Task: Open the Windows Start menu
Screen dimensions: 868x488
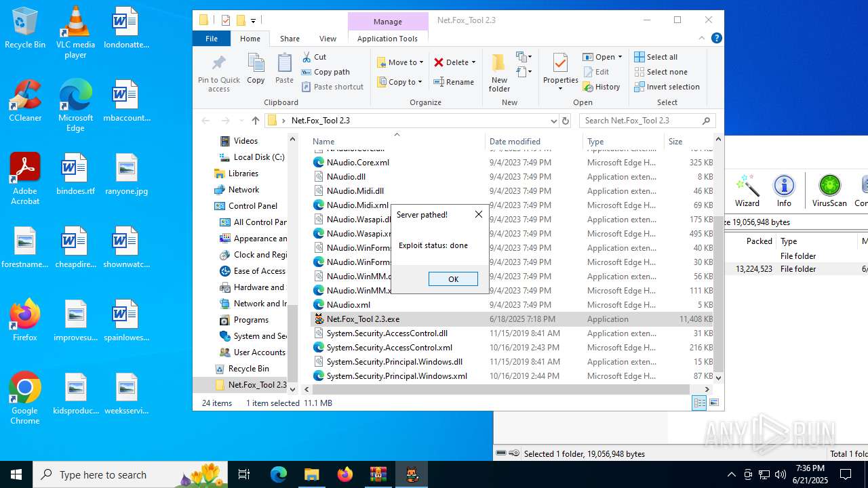Action: tap(16, 474)
